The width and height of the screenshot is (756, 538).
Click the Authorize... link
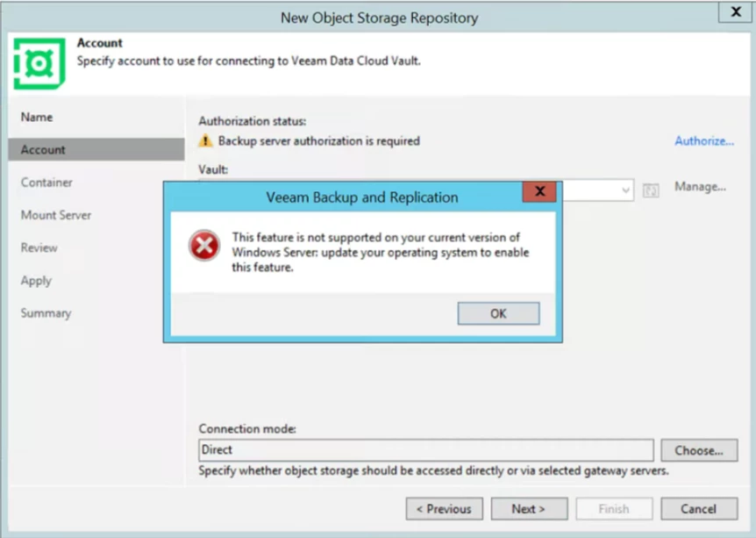click(704, 141)
